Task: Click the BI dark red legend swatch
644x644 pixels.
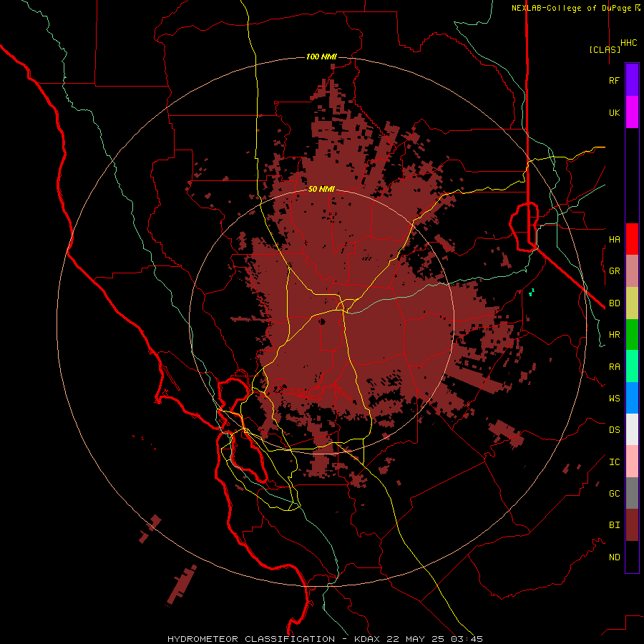Action: (x=632, y=525)
